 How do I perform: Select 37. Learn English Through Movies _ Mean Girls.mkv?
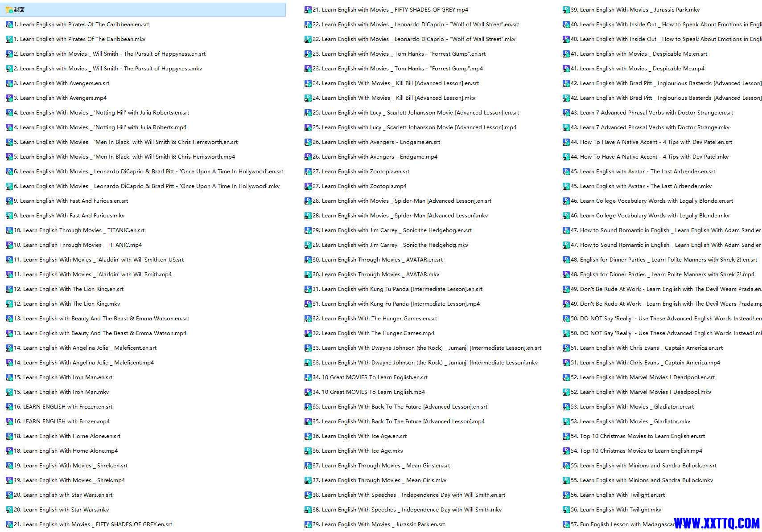click(x=379, y=480)
